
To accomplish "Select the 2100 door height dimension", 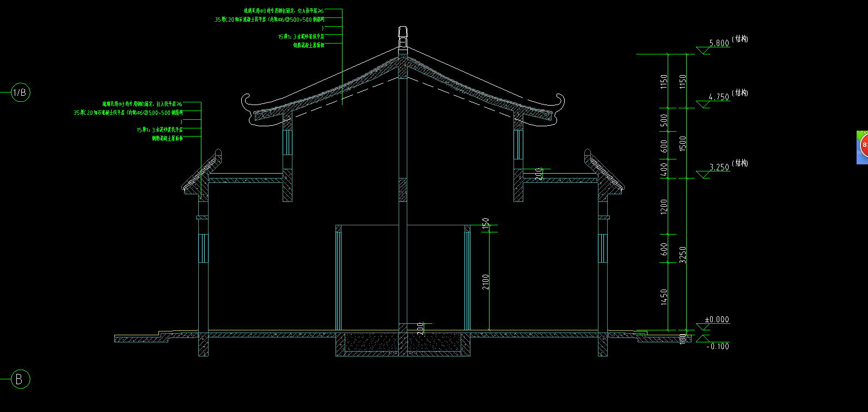I will tap(486, 281).
